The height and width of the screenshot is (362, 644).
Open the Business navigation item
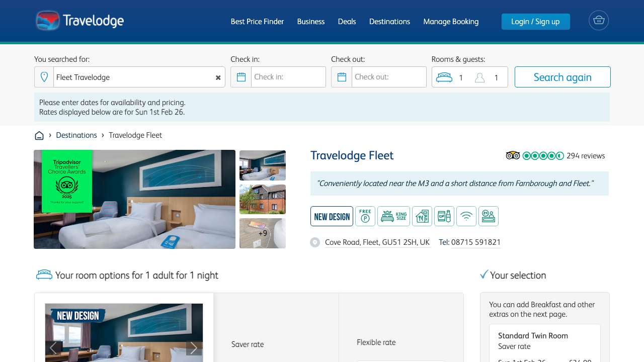pyautogui.click(x=311, y=22)
